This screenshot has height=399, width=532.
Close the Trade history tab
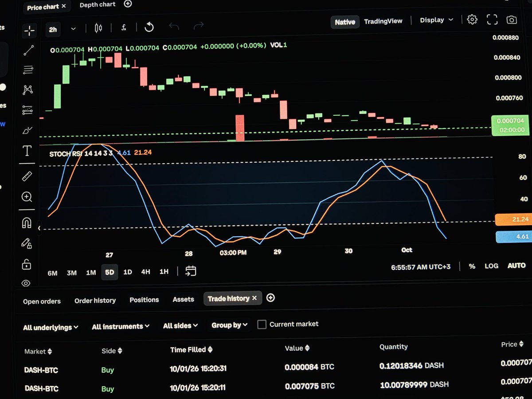point(254,298)
